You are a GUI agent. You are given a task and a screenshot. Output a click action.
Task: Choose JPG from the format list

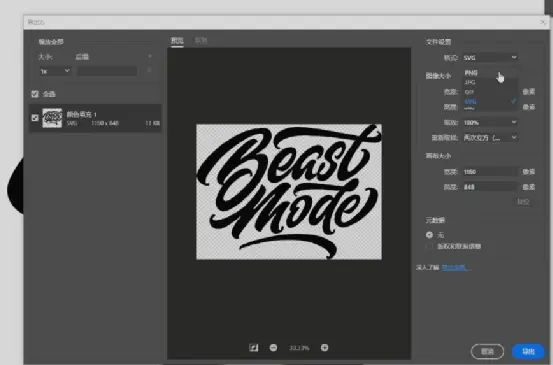490,83
